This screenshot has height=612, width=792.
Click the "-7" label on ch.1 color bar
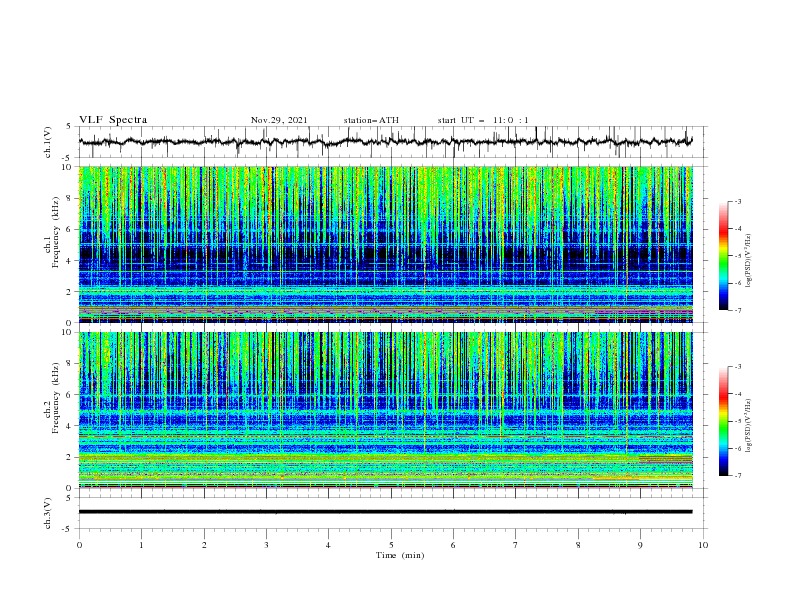point(737,310)
